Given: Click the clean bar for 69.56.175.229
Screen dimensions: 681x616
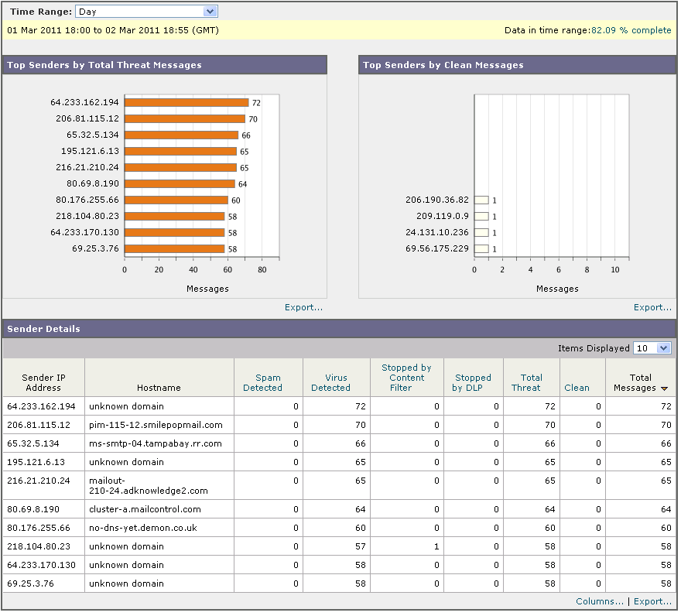Looking at the screenshot, I should [481, 249].
